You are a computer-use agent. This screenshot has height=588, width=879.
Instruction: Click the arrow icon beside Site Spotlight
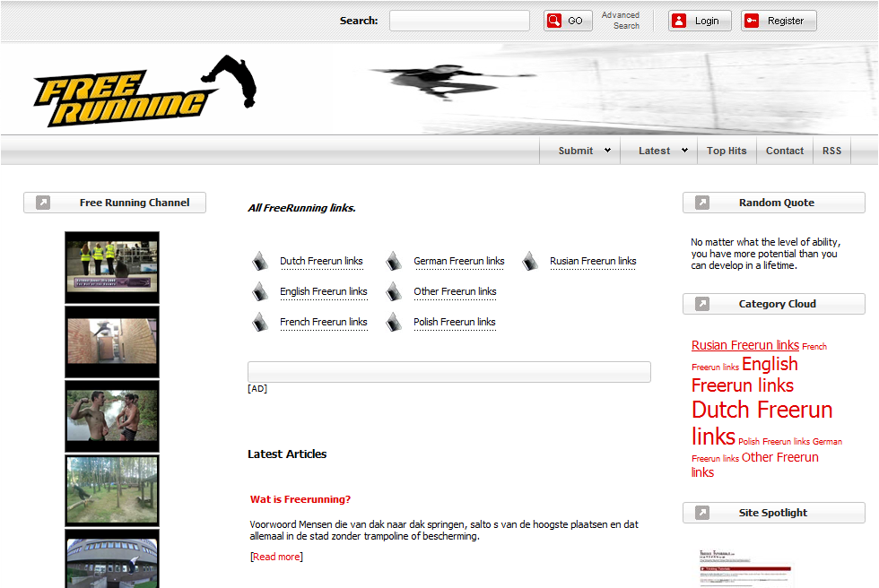click(x=702, y=513)
